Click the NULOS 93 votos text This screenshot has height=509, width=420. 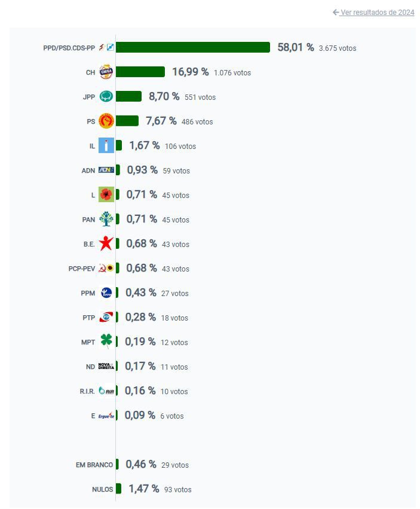(x=177, y=489)
